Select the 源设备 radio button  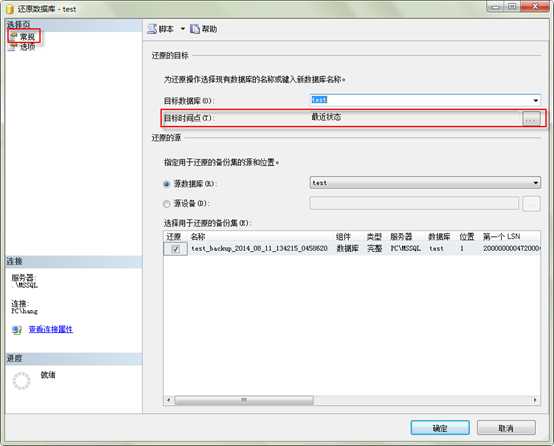167,204
